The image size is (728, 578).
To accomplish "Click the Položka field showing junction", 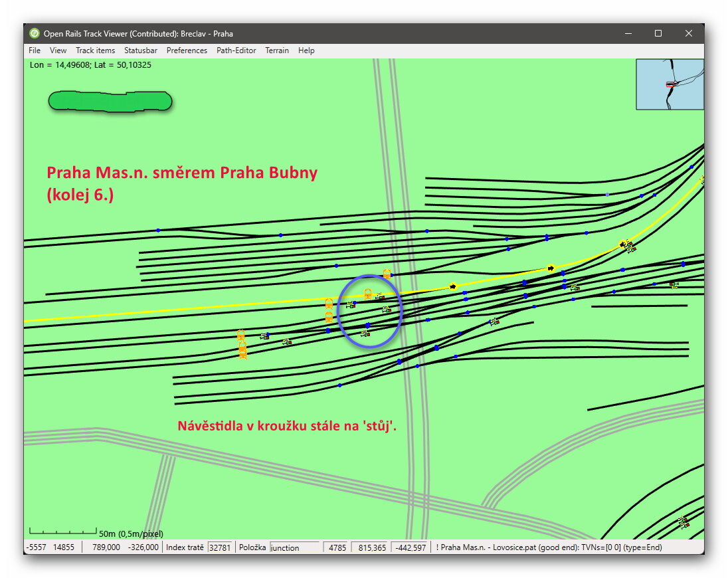I will pos(296,547).
